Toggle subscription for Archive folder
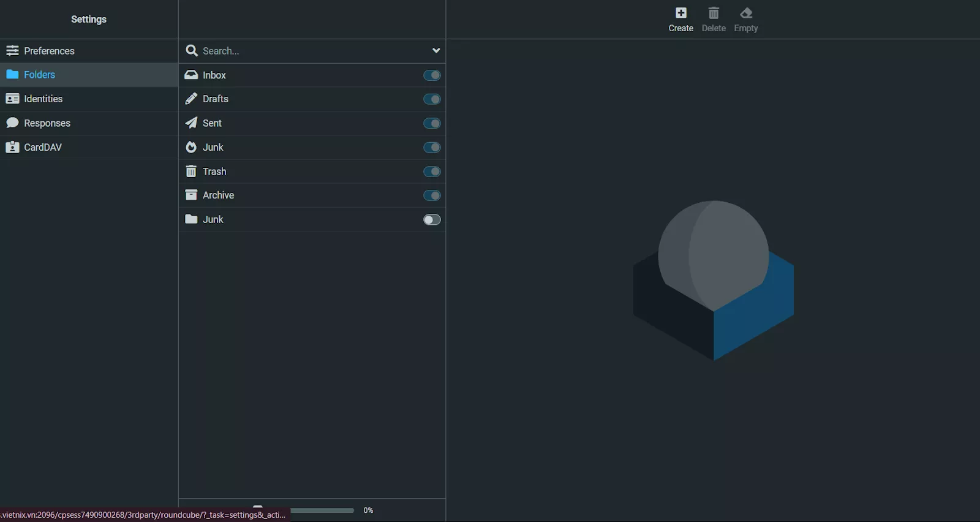Image resolution: width=980 pixels, height=522 pixels. click(x=432, y=195)
